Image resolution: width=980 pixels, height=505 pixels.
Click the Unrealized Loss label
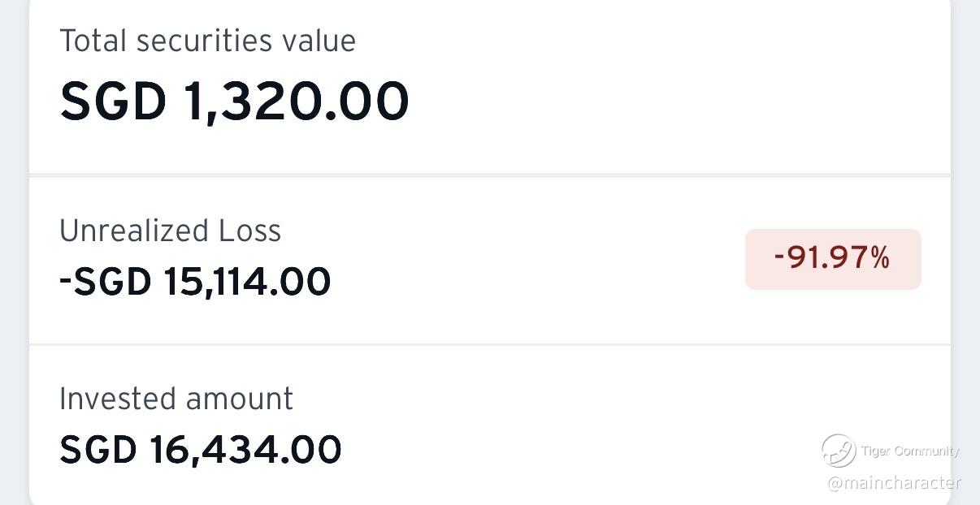pyautogui.click(x=170, y=231)
